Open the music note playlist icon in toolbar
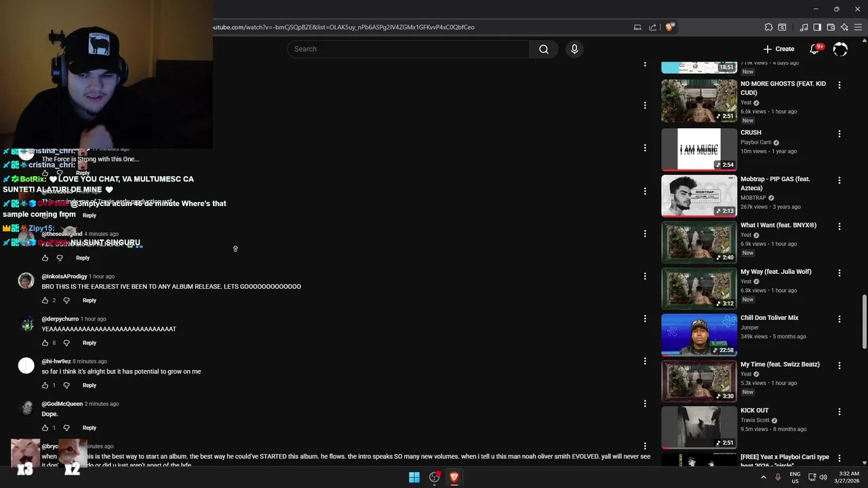The height and width of the screenshot is (488, 868). (x=804, y=27)
